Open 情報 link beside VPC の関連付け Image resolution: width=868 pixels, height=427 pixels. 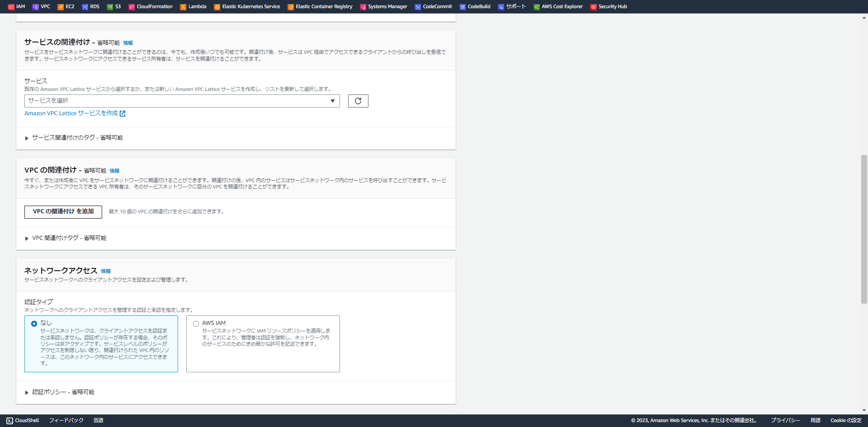click(x=114, y=171)
